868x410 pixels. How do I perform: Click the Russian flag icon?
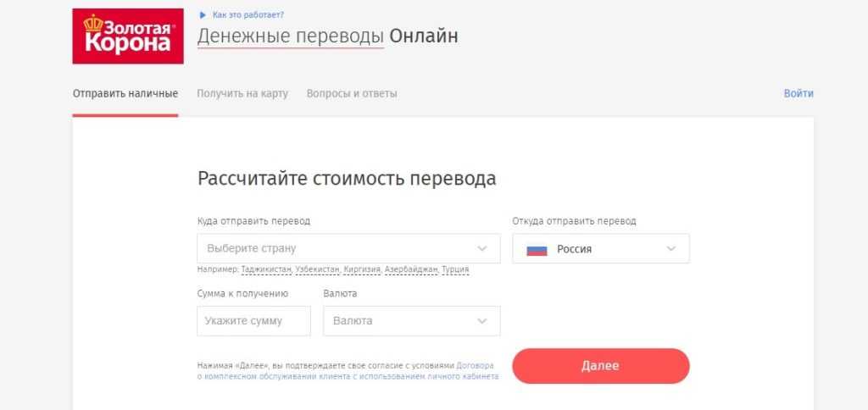537,249
